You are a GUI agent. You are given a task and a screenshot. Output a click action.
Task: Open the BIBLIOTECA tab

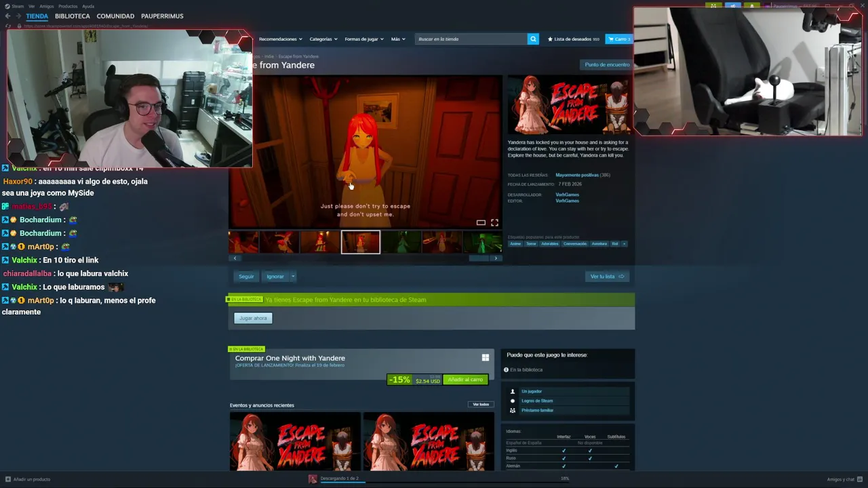pos(73,16)
